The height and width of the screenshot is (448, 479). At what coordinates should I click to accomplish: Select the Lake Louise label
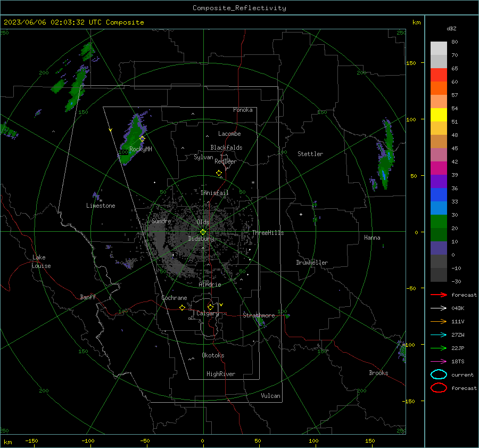click(41, 262)
